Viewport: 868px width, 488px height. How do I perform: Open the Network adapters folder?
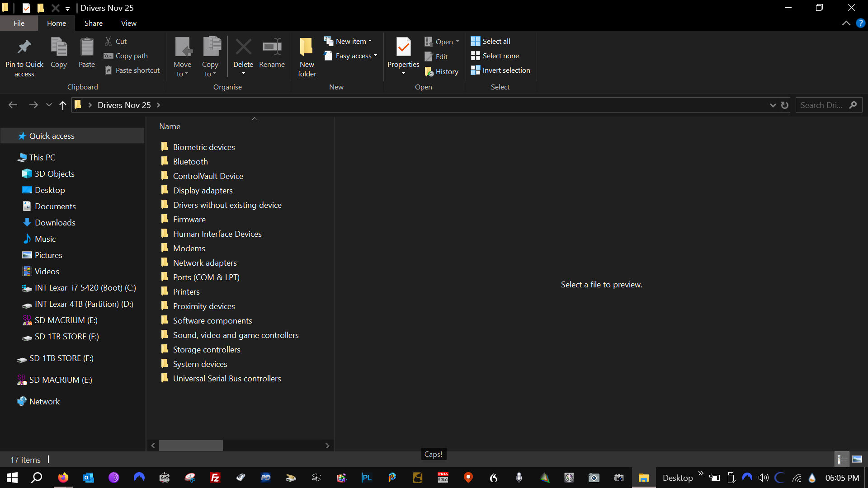tap(204, 263)
